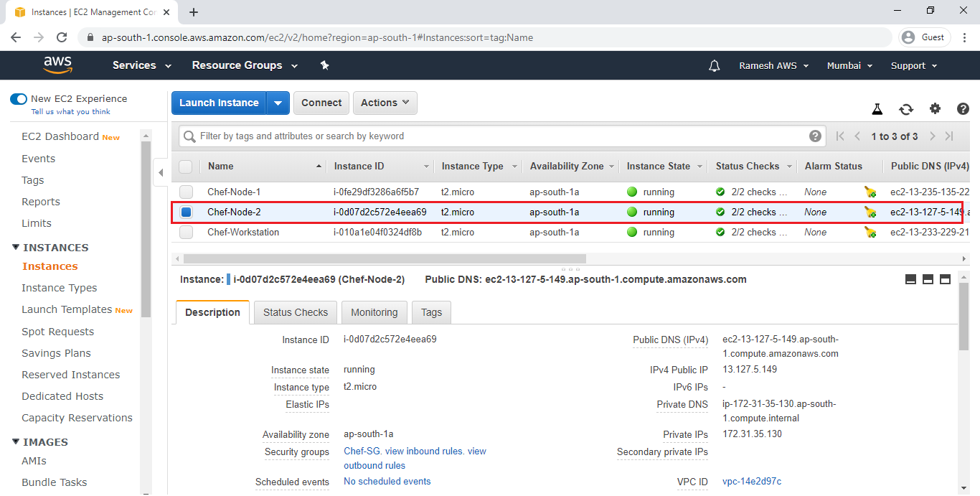Click Tell us what you think link
980x496 pixels.
pos(71,112)
